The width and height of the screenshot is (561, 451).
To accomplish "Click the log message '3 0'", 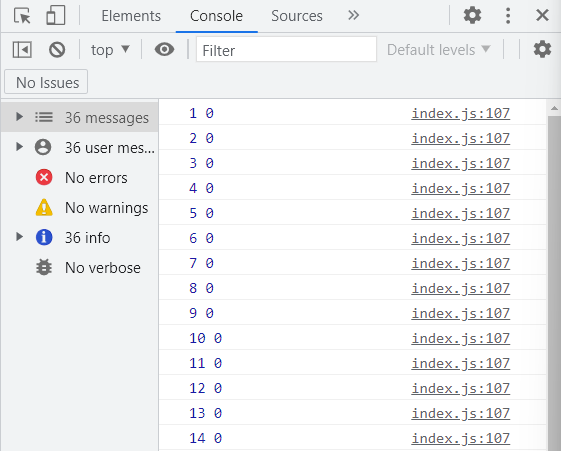I will (201, 163).
